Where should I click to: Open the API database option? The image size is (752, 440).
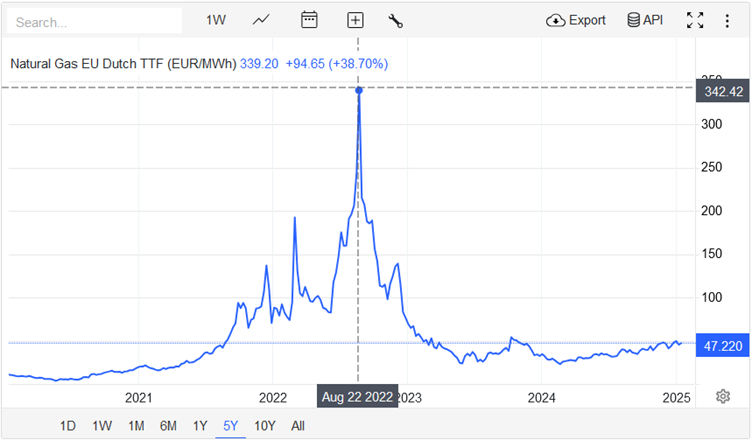pyautogui.click(x=645, y=20)
